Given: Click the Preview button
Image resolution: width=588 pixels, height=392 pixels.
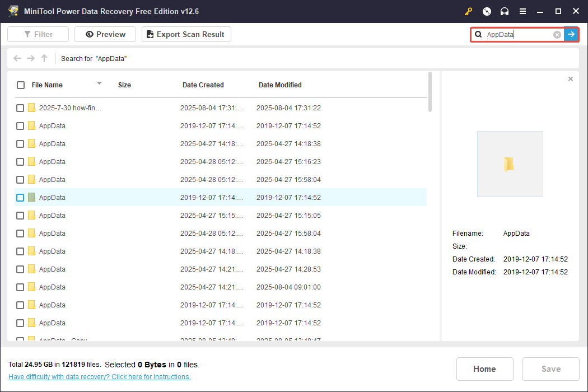Looking at the screenshot, I should pos(105,34).
